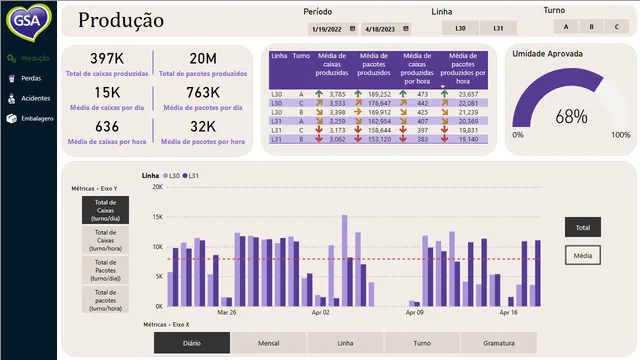Click the red down arrow beside 3,062
Viewport: 640px width, 360px height.
(x=319, y=139)
